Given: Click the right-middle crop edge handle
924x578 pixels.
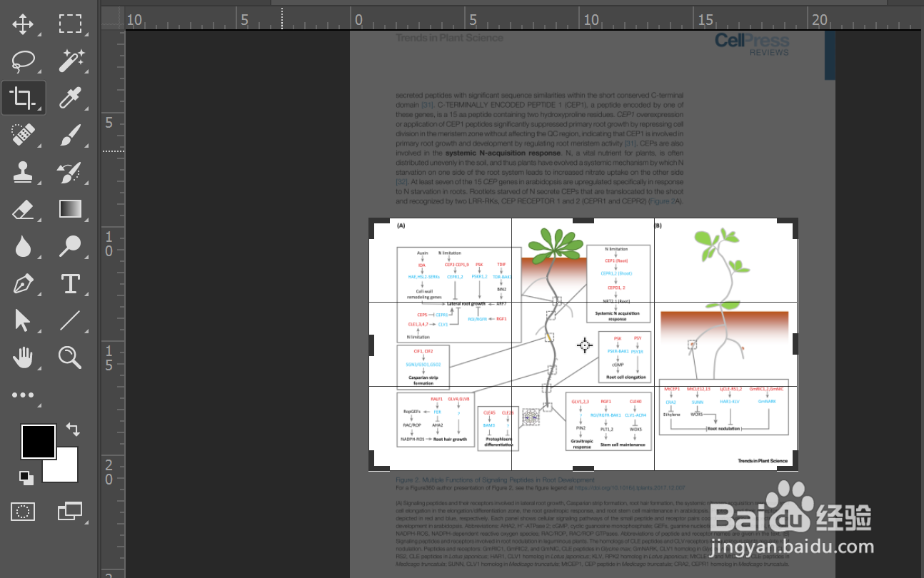Looking at the screenshot, I should [x=795, y=345].
